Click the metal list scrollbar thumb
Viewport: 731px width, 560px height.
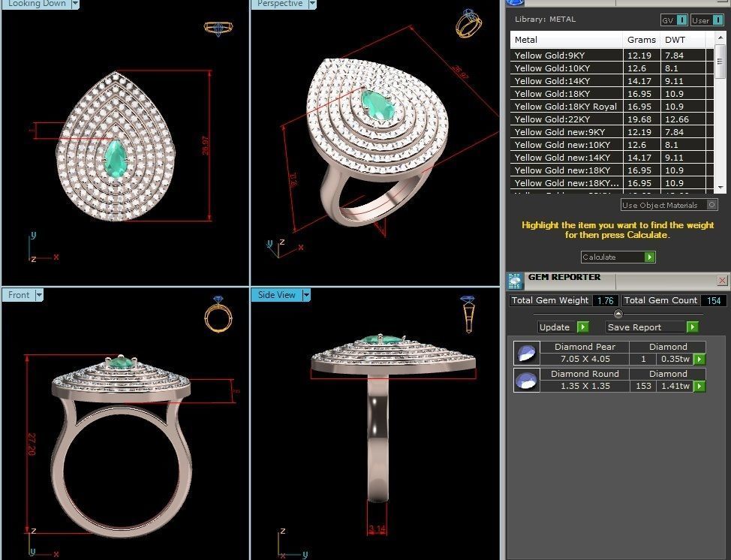[x=720, y=62]
